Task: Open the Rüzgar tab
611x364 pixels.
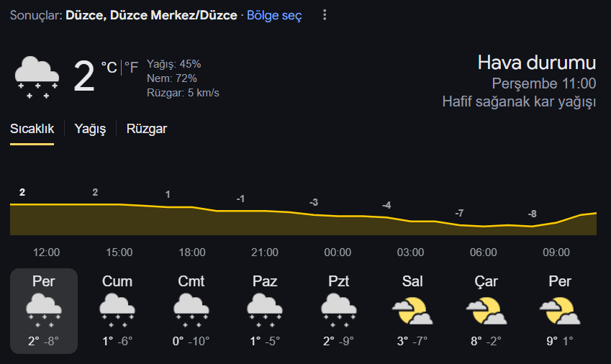Action: 147,129
